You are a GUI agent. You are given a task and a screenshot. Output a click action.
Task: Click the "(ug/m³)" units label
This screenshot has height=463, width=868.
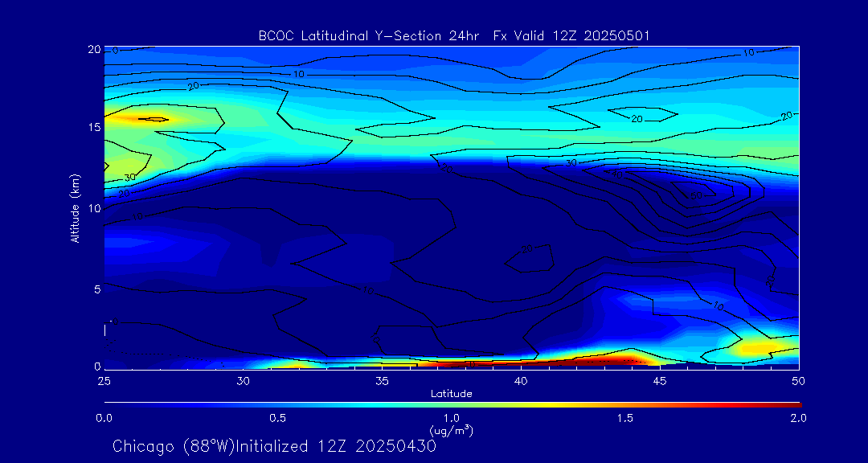[451, 430]
